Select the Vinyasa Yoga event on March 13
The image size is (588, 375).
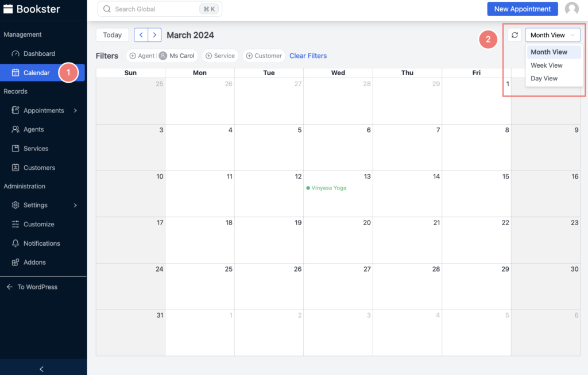point(326,187)
